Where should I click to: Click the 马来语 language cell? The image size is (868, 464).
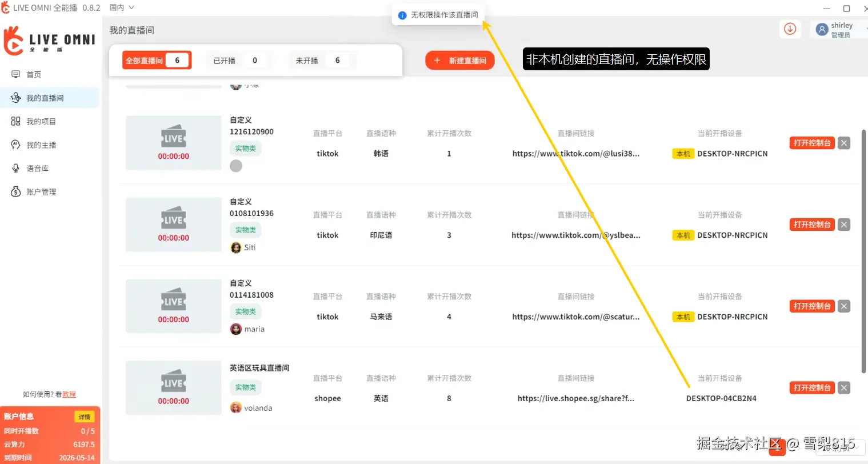click(x=381, y=317)
